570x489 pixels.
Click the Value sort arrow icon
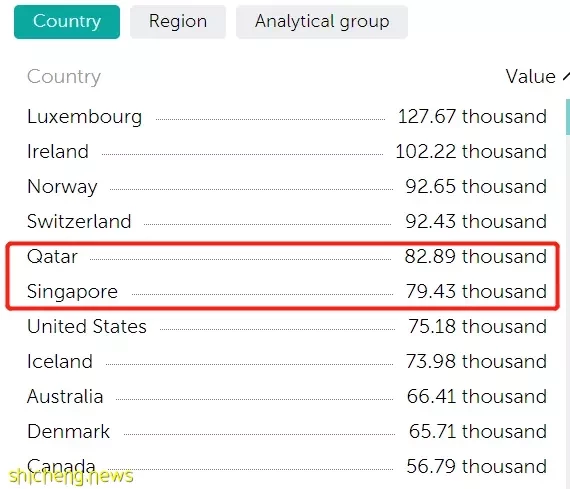pos(566,76)
